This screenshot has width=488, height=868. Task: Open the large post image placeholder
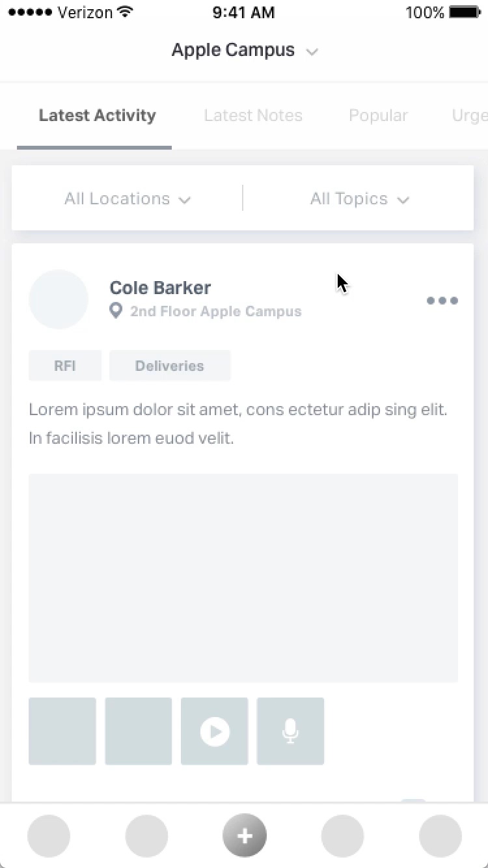243,578
